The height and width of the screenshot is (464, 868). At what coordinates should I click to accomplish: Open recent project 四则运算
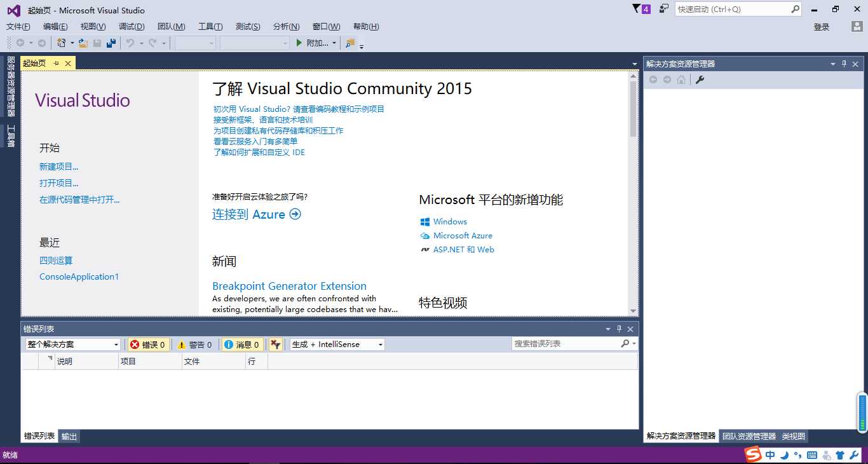point(56,261)
